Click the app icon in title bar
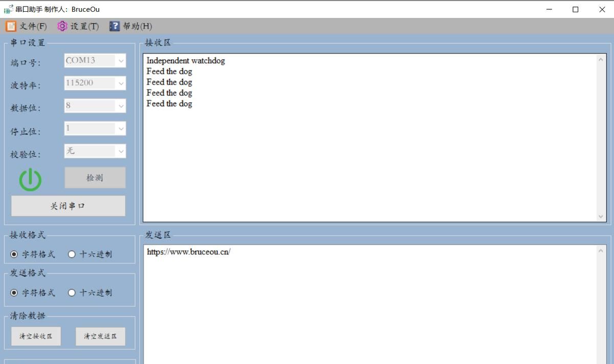614x364 pixels. coord(8,9)
